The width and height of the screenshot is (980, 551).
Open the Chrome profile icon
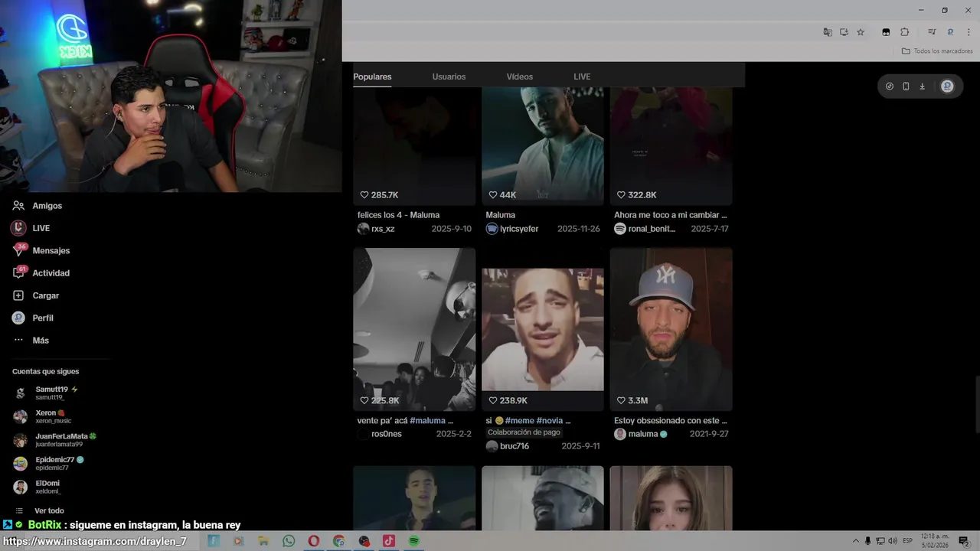(950, 32)
